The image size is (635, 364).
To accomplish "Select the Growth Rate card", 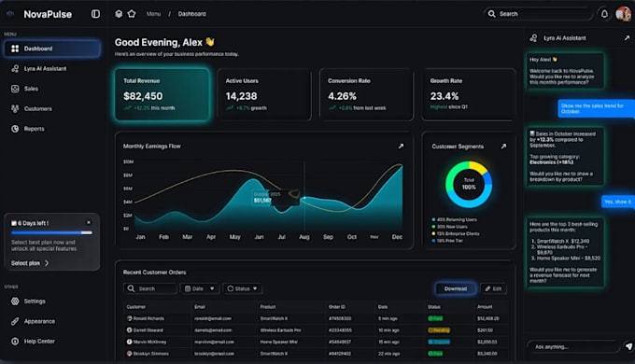I will (469, 95).
